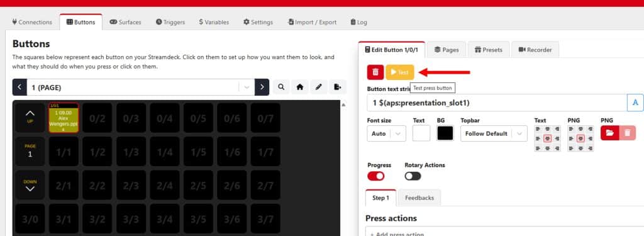Switch to the Import / Export tab
This screenshot has height=236, width=644.
click(312, 22)
